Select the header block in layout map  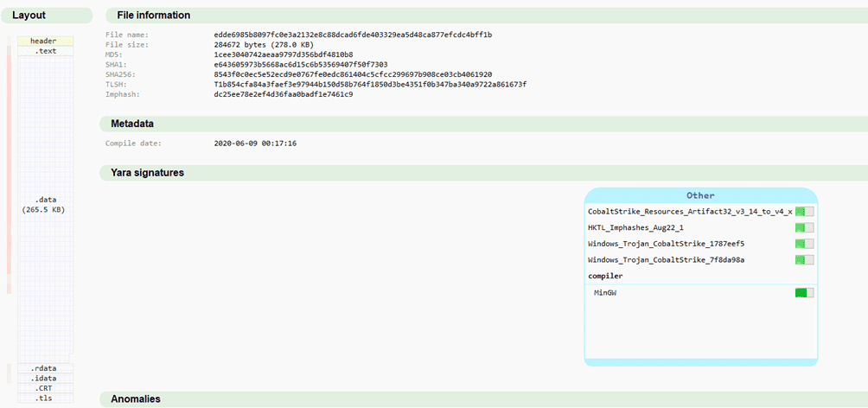43,41
